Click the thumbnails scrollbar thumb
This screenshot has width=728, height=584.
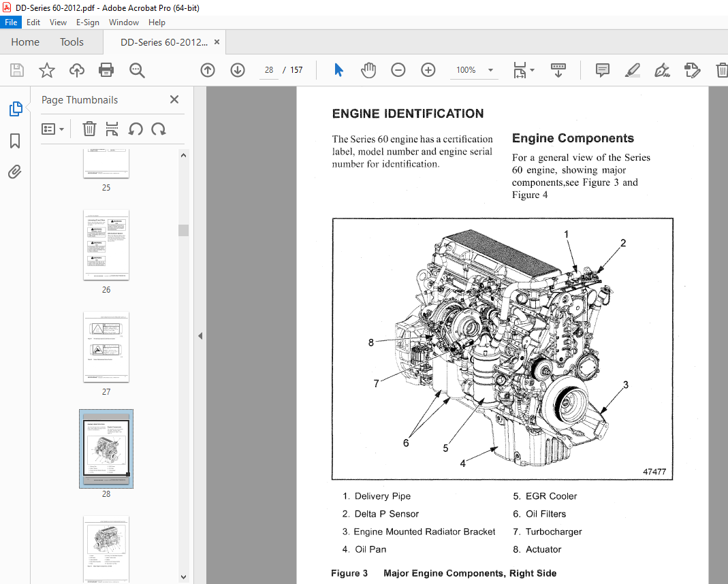click(x=183, y=230)
